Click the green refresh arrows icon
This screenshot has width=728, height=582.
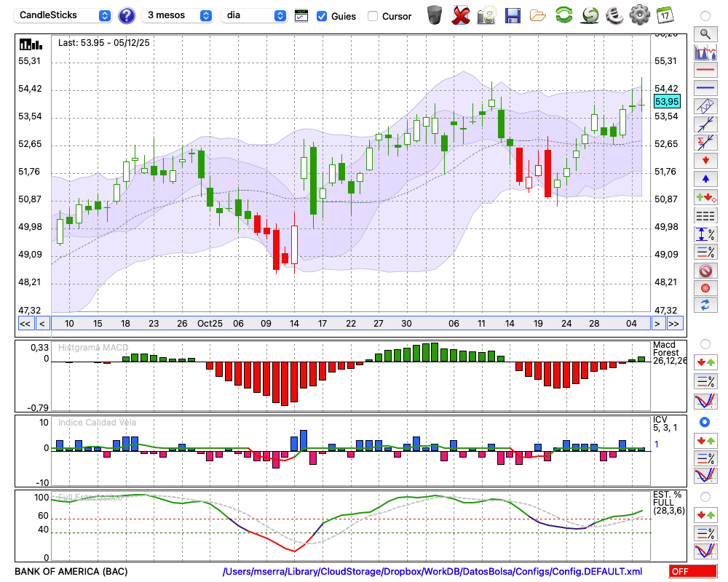(563, 15)
